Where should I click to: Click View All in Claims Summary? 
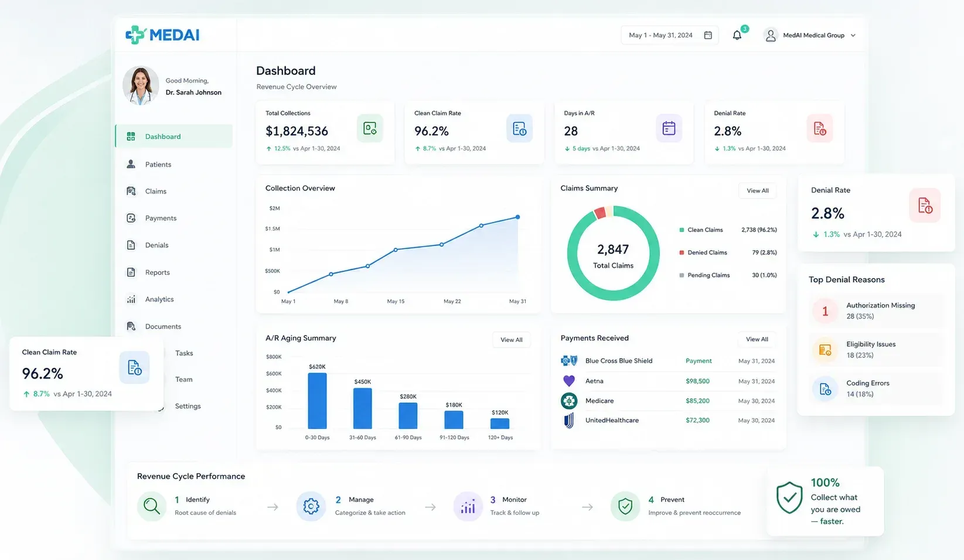click(758, 191)
